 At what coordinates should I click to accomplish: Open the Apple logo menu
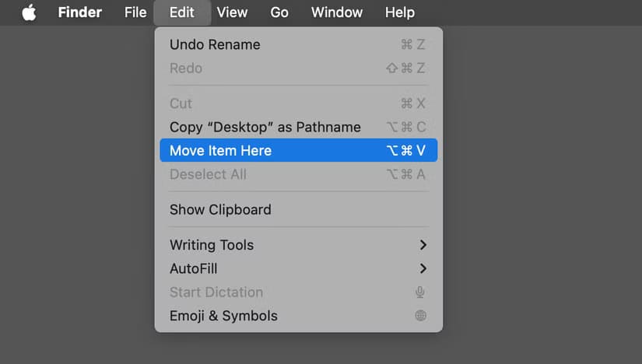(29, 12)
